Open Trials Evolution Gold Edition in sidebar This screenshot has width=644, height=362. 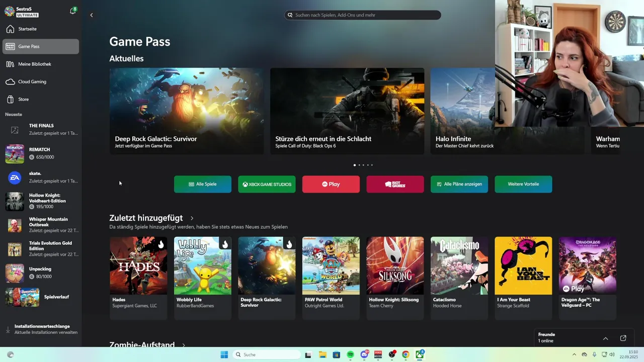pyautogui.click(x=41, y=249)
